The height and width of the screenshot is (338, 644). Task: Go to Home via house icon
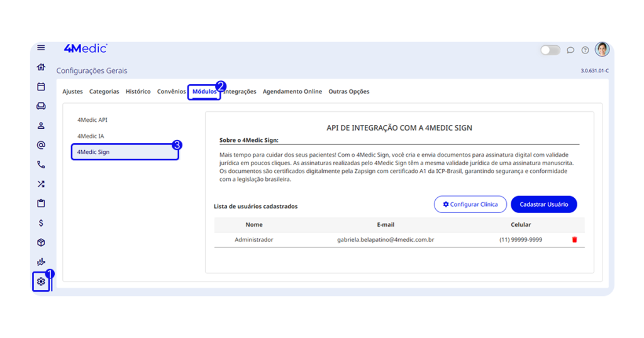pos(41,67)
